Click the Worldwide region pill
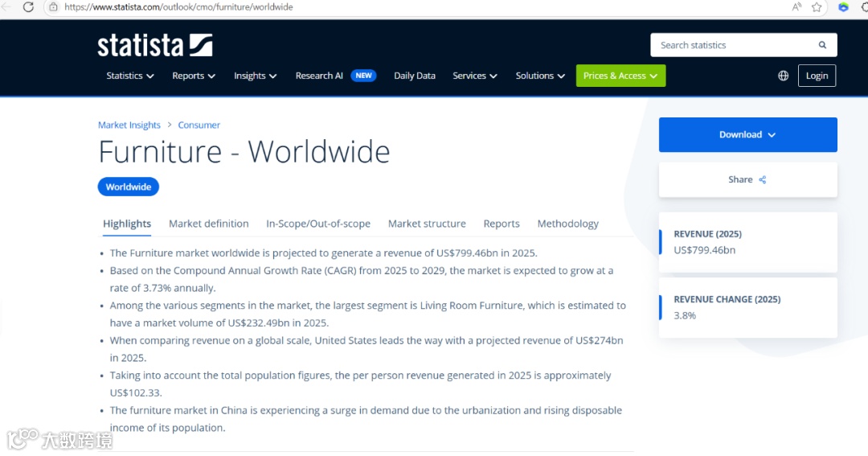868x456 pixels. (x=129, y=187)
